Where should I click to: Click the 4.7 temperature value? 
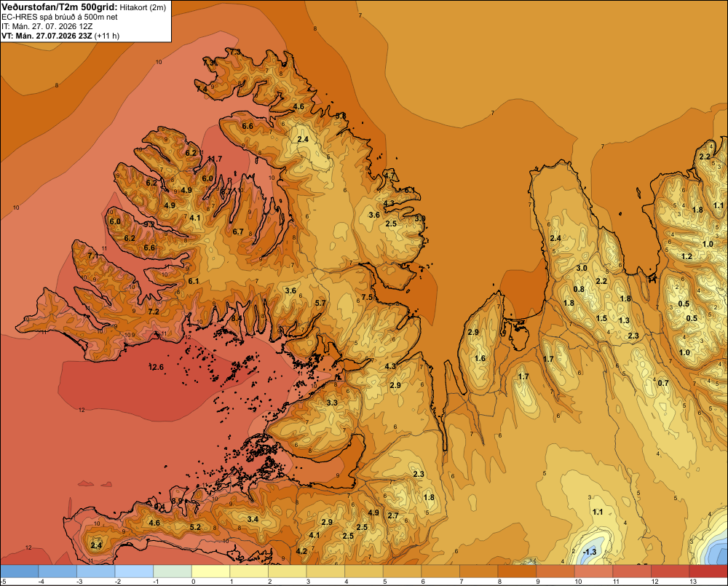(x=389, y=176)
